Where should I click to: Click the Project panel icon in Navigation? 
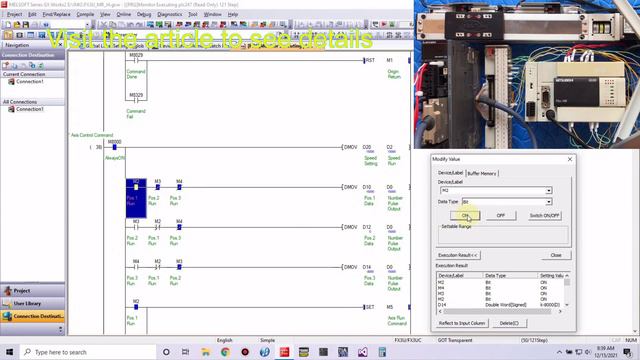(7, 291)
